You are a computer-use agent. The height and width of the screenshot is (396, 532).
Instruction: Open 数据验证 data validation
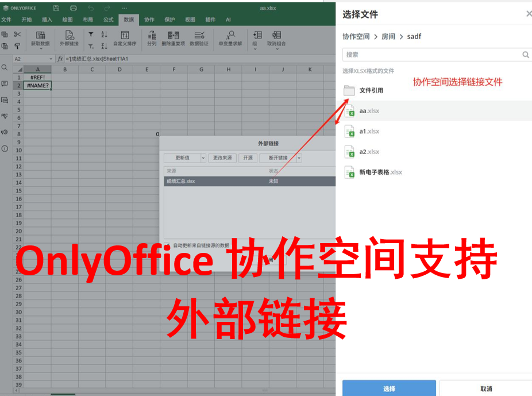199,38
